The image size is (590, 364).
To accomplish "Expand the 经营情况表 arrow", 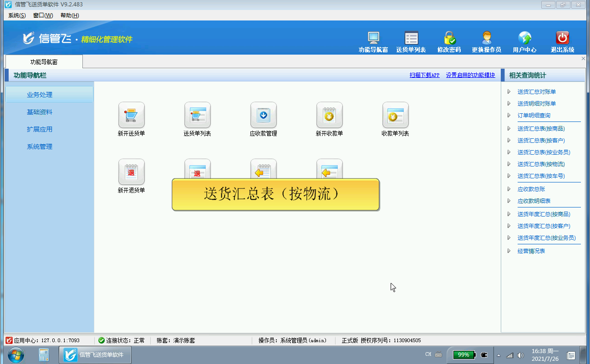I will (509, 251).
